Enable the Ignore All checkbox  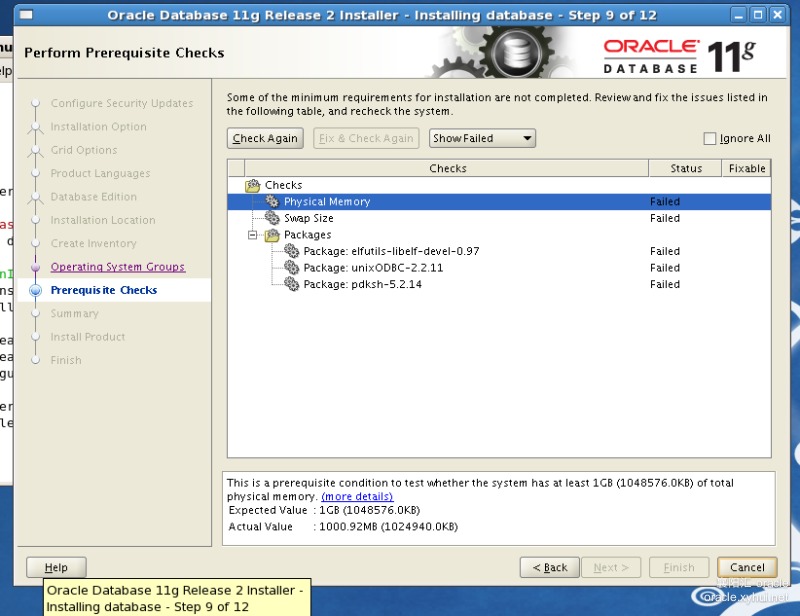[710, 138]
